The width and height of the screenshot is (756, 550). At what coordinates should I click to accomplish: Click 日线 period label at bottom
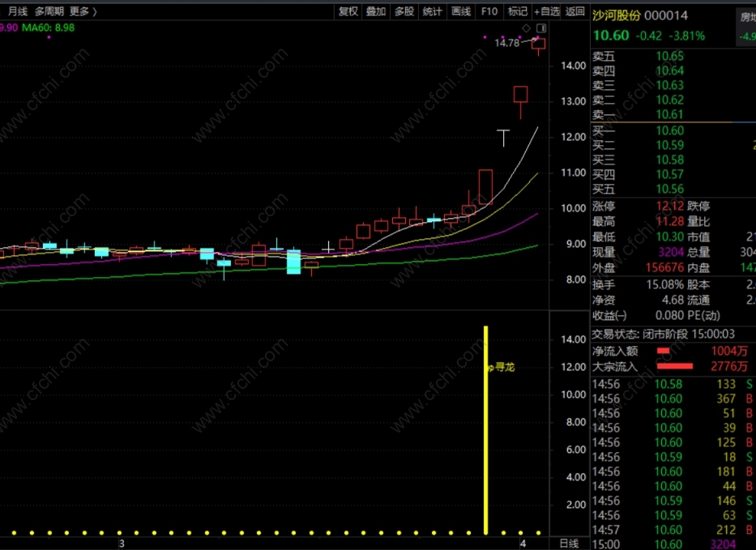coord(570,544)
